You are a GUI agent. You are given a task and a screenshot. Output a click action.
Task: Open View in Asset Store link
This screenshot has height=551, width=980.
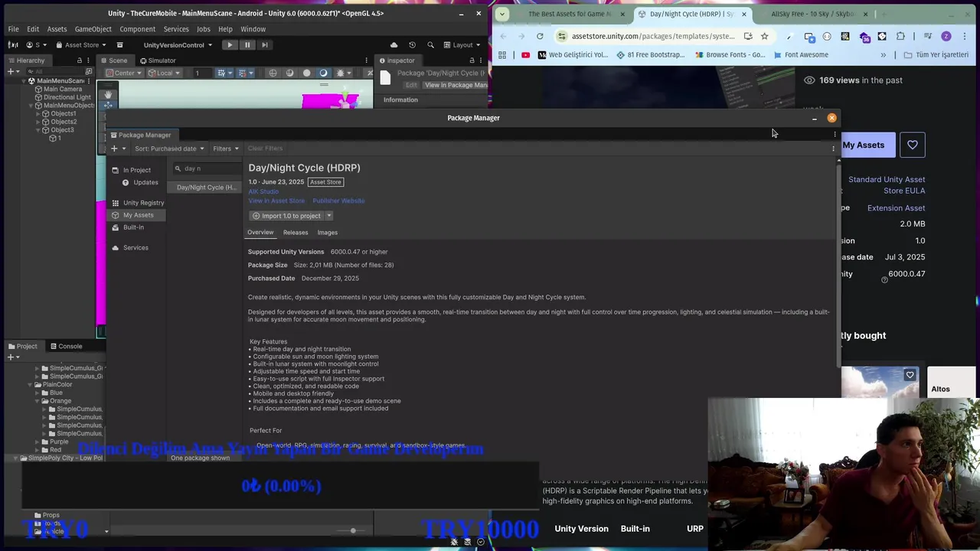click(276, 201)
